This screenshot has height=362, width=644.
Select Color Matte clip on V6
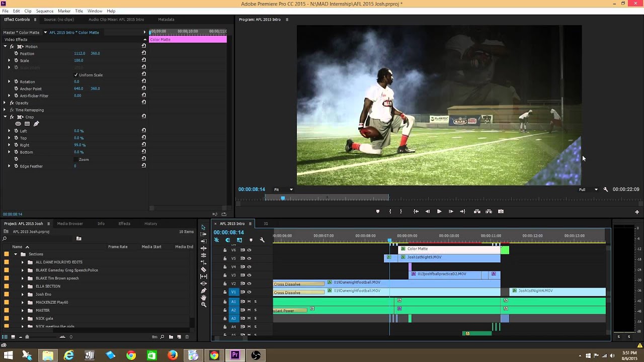click(x=449, y=249)
